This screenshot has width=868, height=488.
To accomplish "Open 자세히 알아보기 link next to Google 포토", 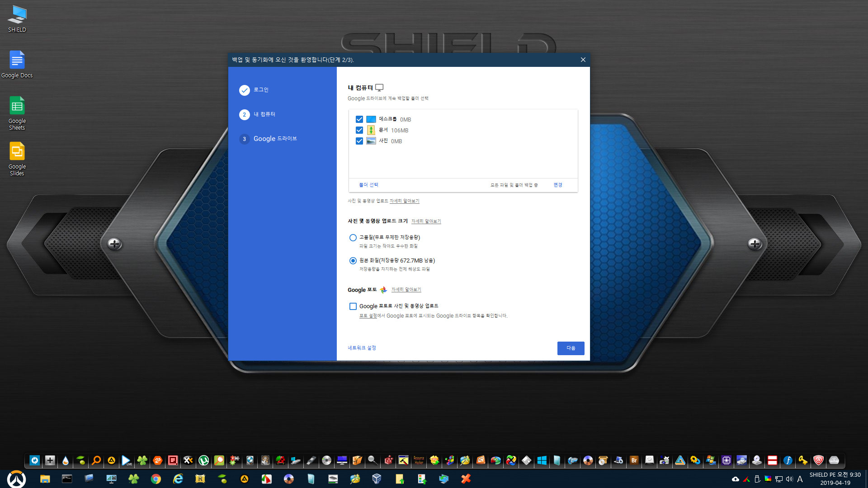I will tap(406, 290).
